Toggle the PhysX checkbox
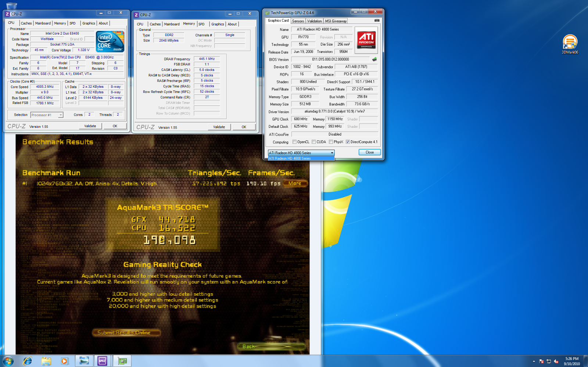This screenshot has width=588, height=367. 331,142
